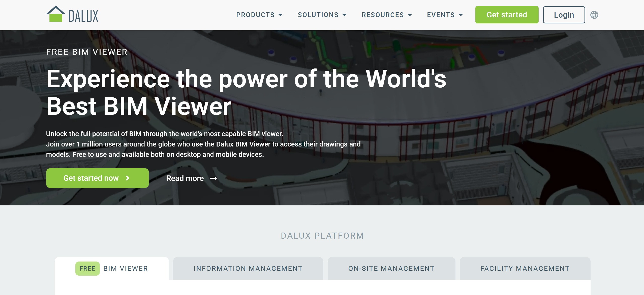Click chevron inside Get started now button
The width and height of the screenshot is (644, 295).
(128, 178)
